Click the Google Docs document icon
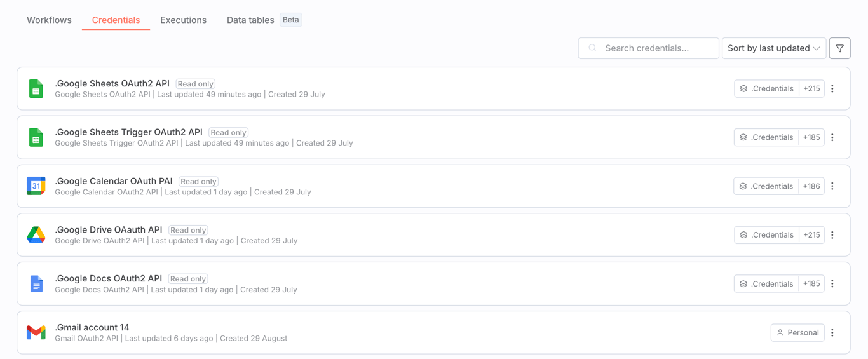The width and height of the screenshot is (868, 359). point(36,284)
